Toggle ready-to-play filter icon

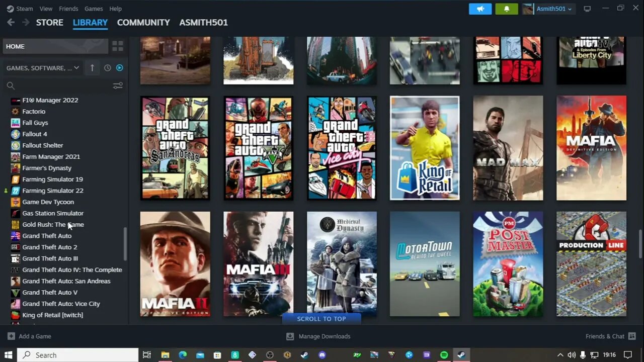pos(120,68)
